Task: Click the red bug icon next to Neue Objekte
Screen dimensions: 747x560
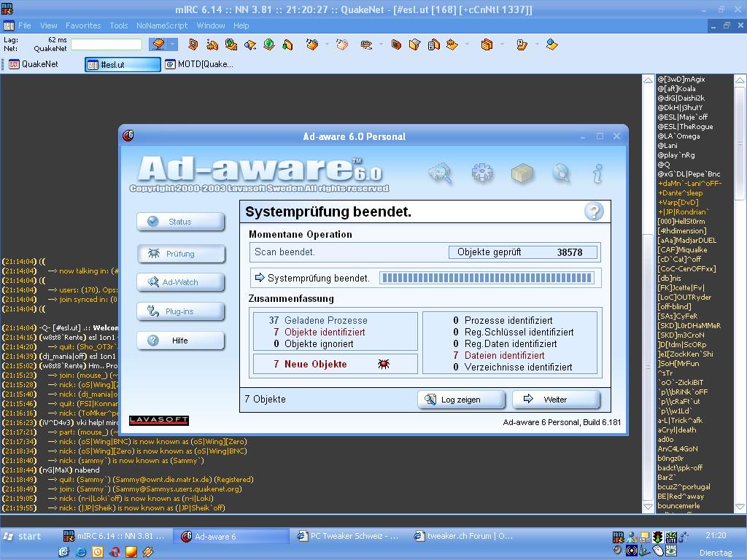Action: click(x=384, y=364)
